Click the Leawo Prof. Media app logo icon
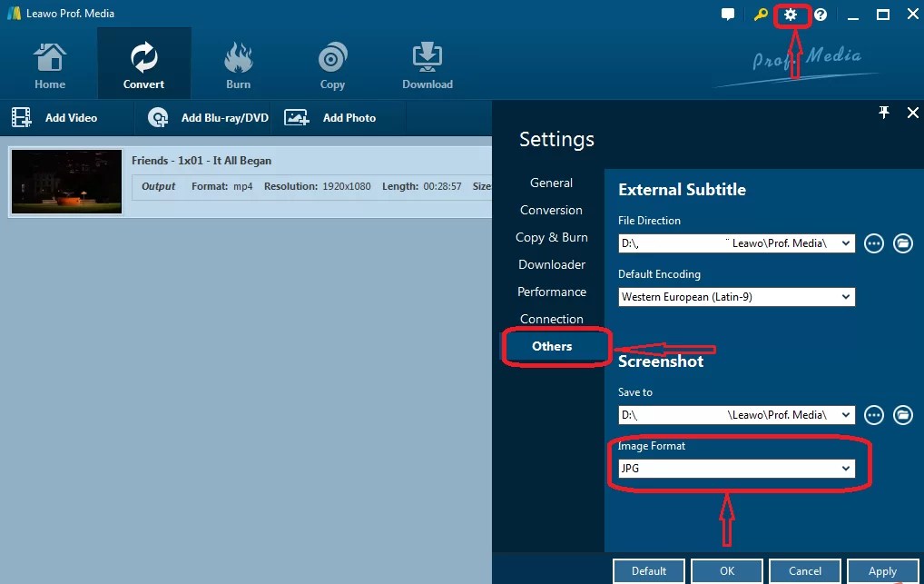This screenshot has height=584, width=924. click(14, 13)
